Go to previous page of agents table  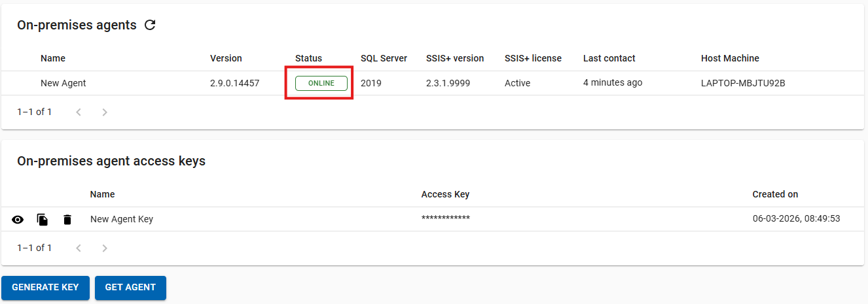(79, 112)
